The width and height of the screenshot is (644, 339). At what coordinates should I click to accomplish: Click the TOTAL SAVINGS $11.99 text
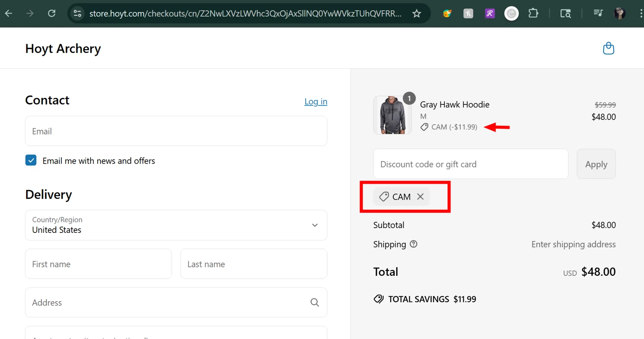432,299
